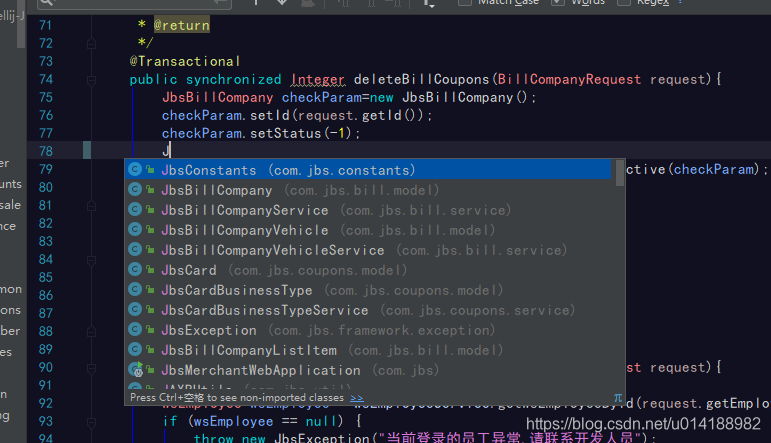Click class icon beside JbsException

click(135, 329)
